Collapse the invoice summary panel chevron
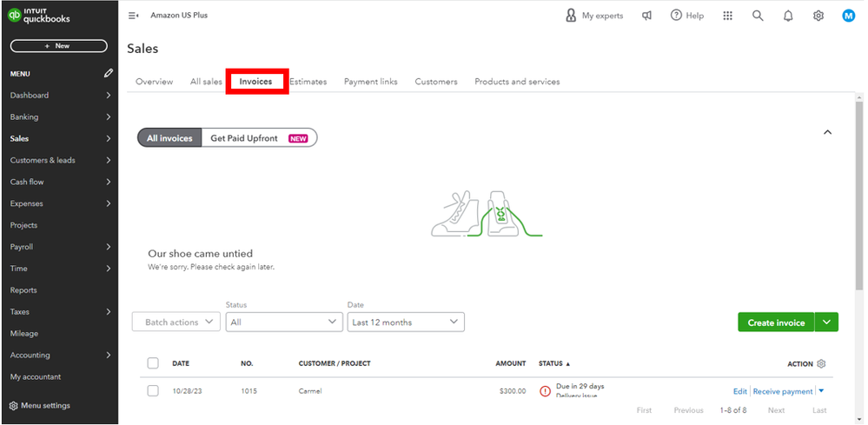 (827, 132)
